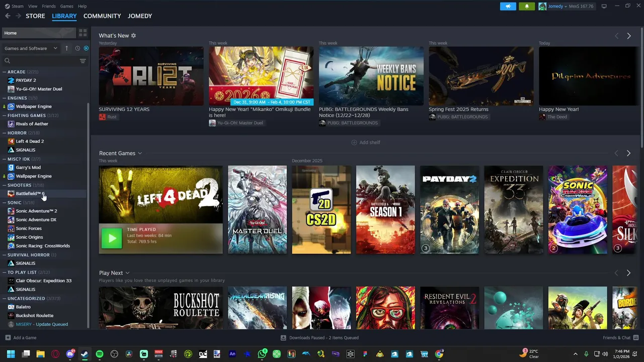The width and height of the screenshot is (644, 362).
Task: Play Left 4 Dead 2 green button
Action: click(x=112, y=238)
